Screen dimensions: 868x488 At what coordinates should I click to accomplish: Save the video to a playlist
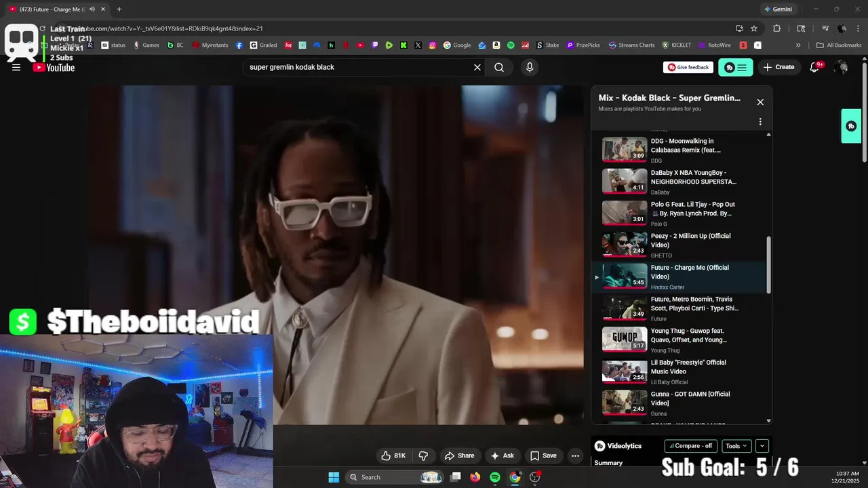[x=543, y=455]
